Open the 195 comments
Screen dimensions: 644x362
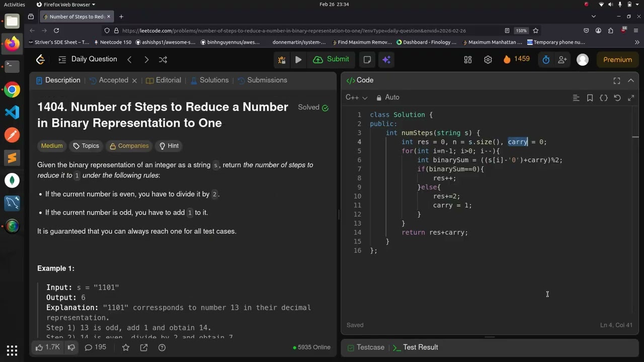click(96, 347)
